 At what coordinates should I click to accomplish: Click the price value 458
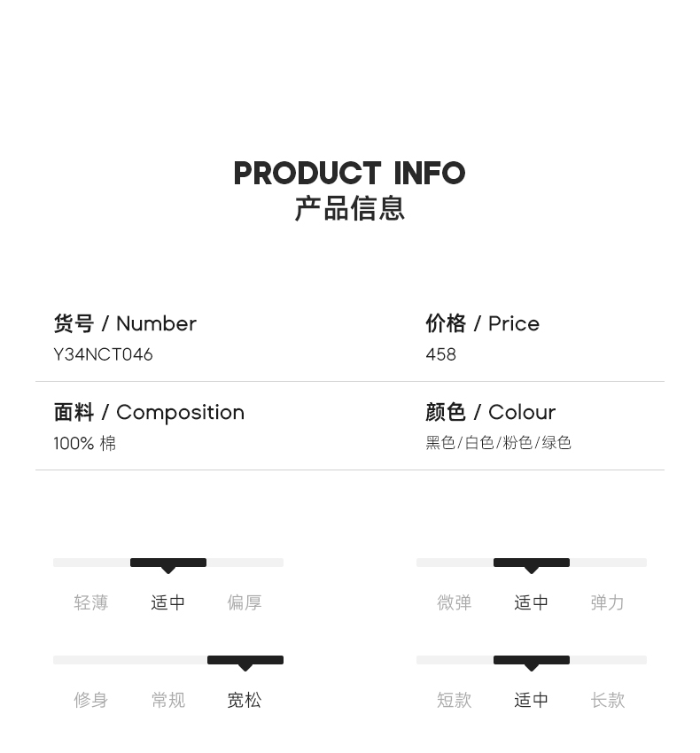[x=440, y=354]
